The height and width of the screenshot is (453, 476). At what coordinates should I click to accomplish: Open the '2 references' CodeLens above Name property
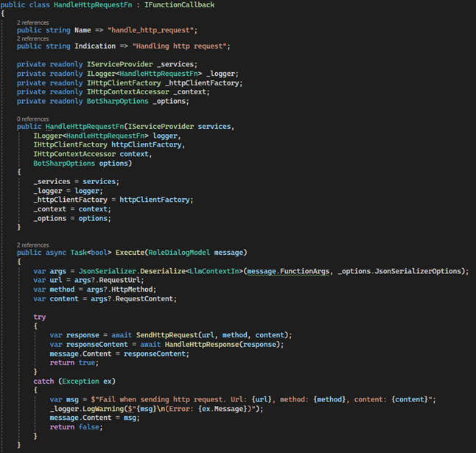pyautogui.click(x=32, y=23)
